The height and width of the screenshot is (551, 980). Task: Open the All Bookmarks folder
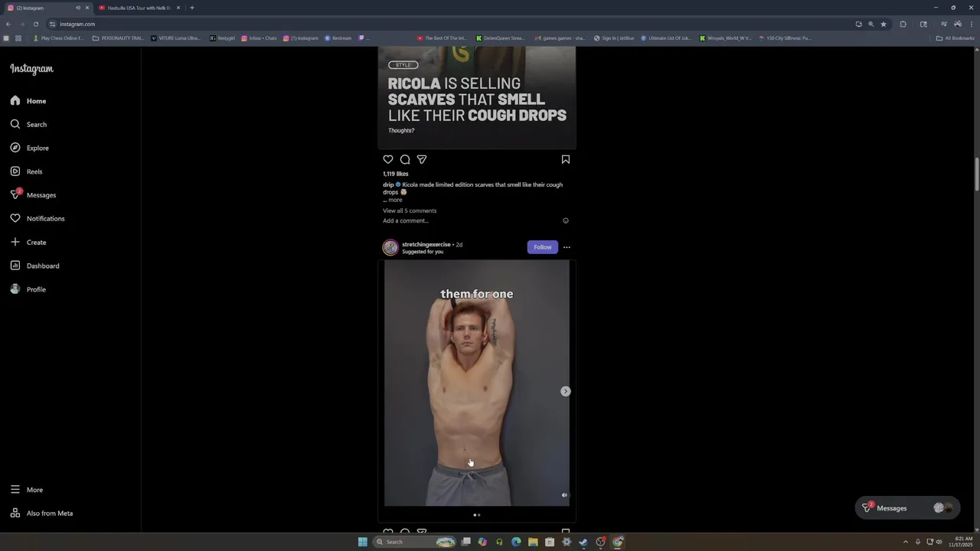(955, 37)
